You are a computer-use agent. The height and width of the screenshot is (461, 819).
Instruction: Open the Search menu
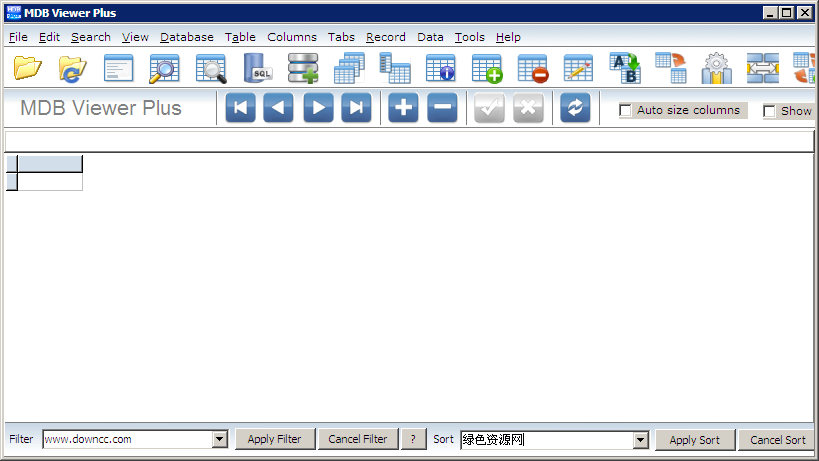click(x=91, y=37)
